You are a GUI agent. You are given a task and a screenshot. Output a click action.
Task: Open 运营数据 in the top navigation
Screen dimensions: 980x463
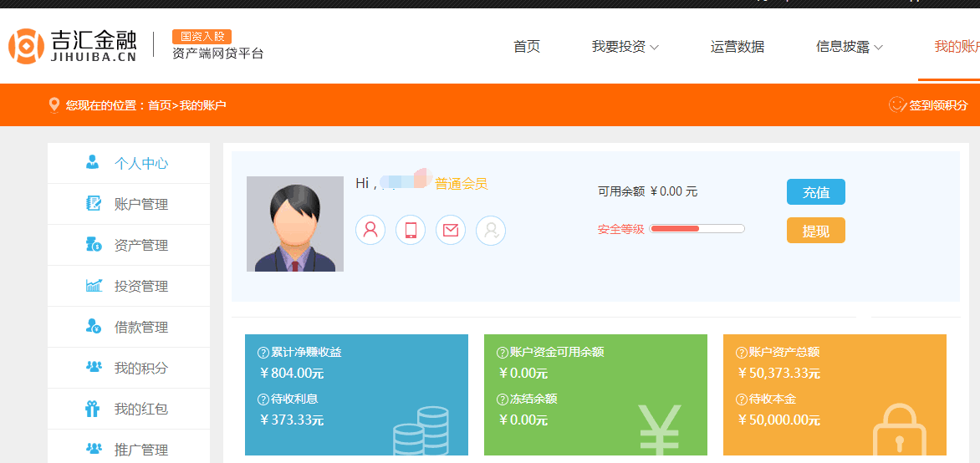click(738, 47)
